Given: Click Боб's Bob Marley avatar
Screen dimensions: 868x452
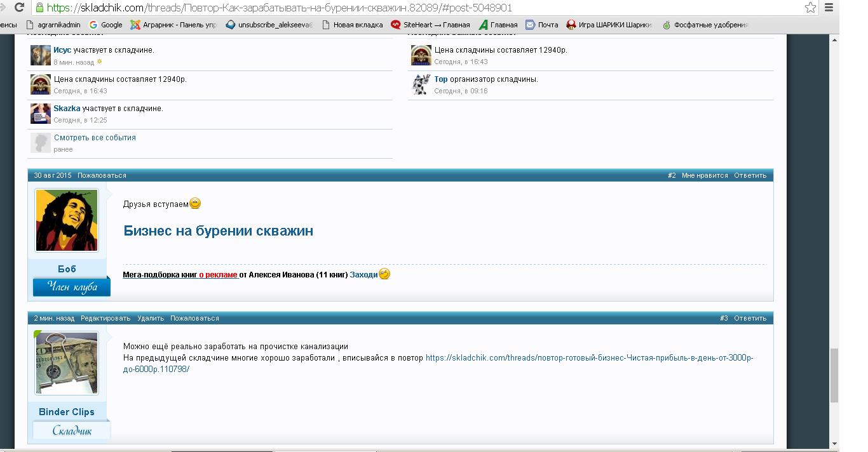Looking at the screenshot, I should (x=67, y=220).
